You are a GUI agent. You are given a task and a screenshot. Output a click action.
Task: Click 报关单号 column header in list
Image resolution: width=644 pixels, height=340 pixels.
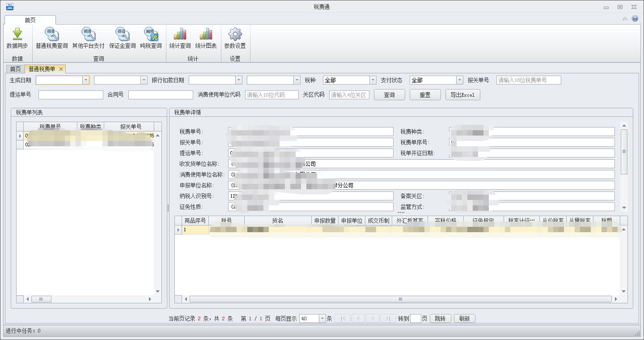[129, 127]
